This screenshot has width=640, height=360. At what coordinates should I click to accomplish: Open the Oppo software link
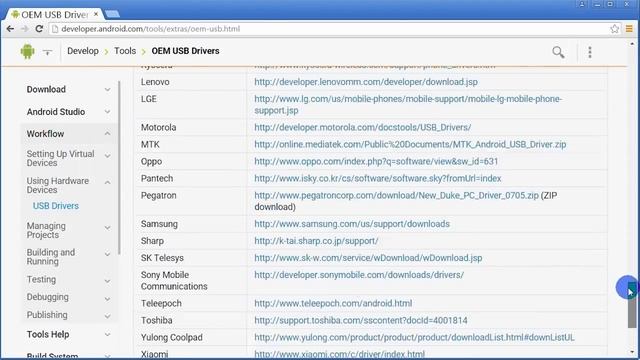point(376,162)
